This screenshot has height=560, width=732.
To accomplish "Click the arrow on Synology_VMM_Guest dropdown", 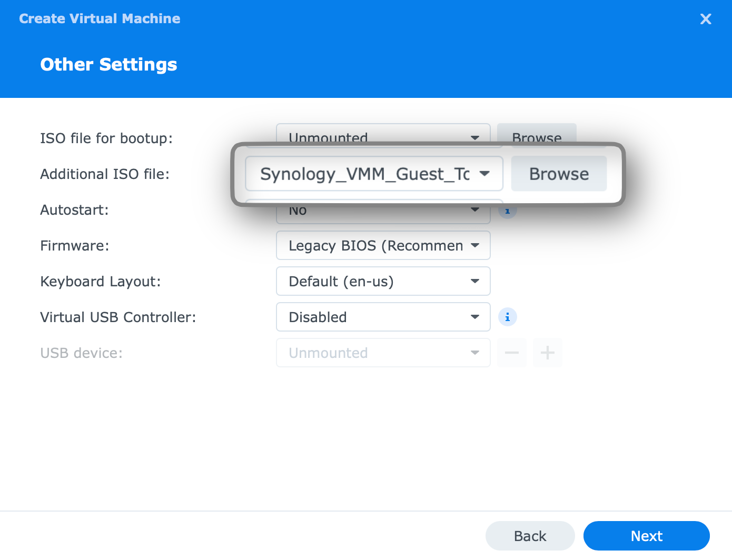I will point(485,174).
